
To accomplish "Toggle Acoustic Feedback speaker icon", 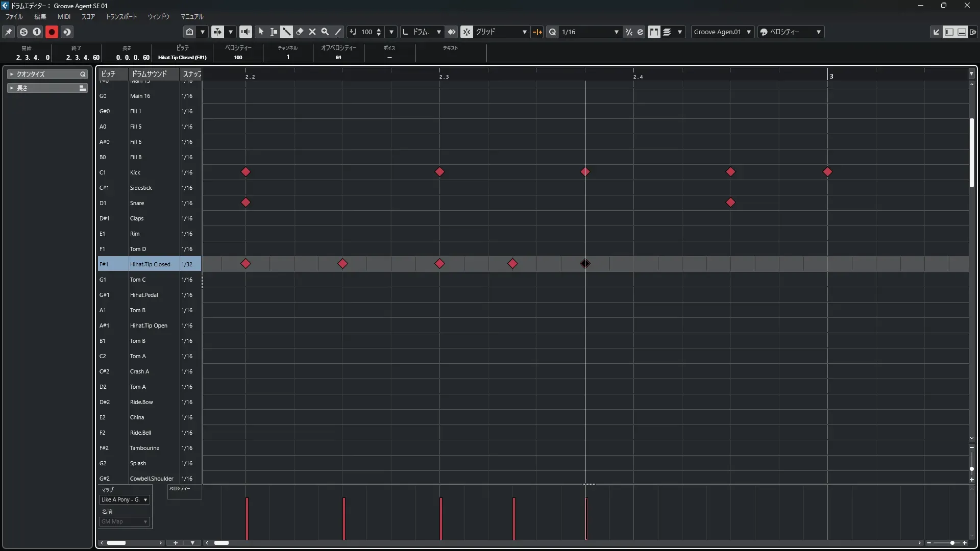I will click(x=246, y=32).
